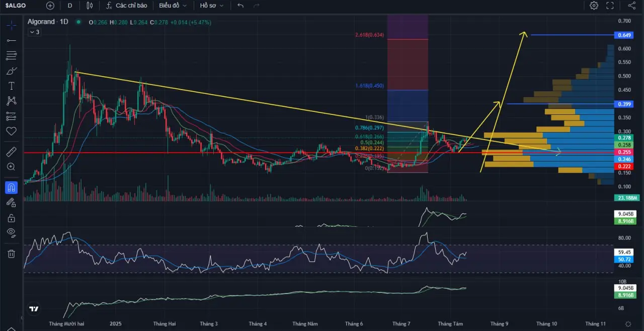The image size is (644, 331).
Task: Click the 0.786(0.297) Fibonacci level label
Action: click(370, 127)
